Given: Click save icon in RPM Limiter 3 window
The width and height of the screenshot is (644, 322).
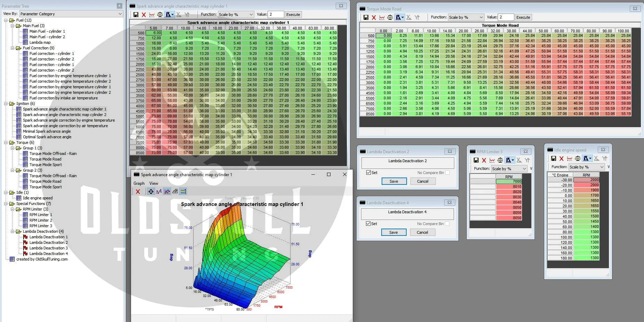Looking at the screenshot, I should point(476,160).
